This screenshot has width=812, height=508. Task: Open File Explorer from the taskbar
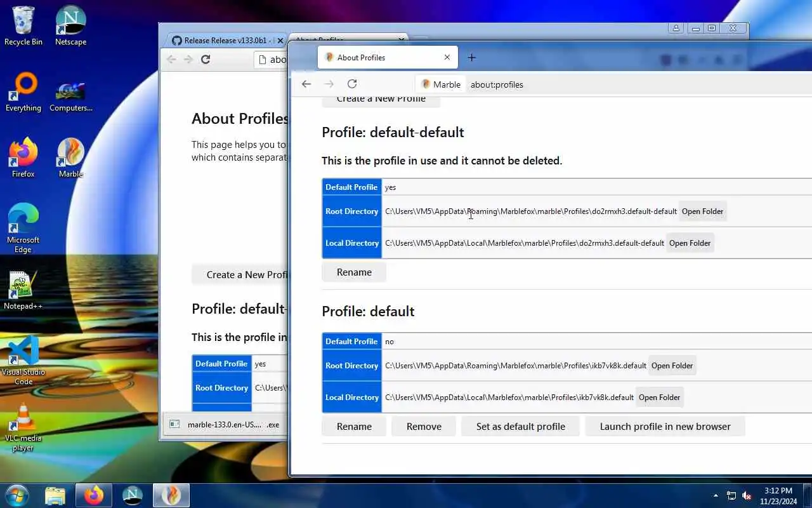[x=55, y=495]
